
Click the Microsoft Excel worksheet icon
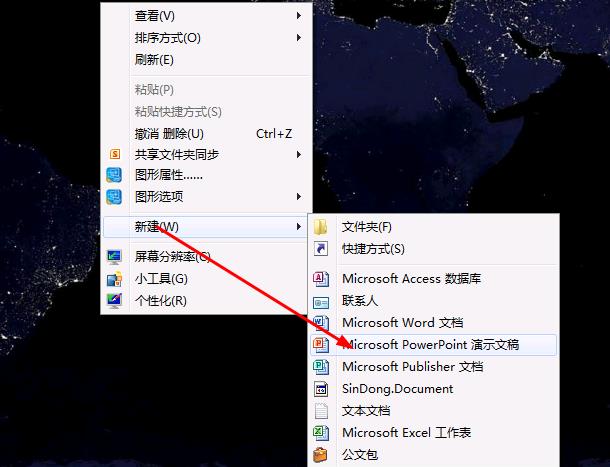pyautogui.click(x=321, y=433)
